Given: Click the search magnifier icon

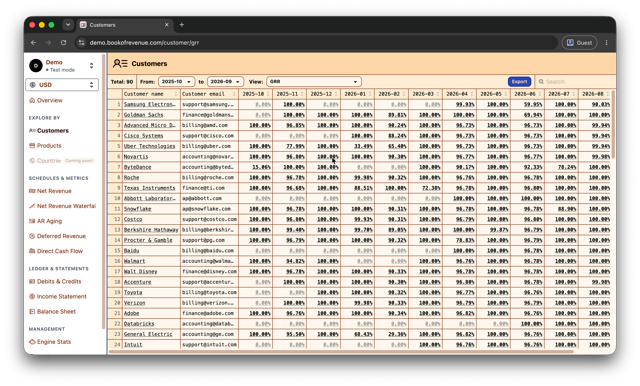Looking at the screenshot, I should click(541, 82).
